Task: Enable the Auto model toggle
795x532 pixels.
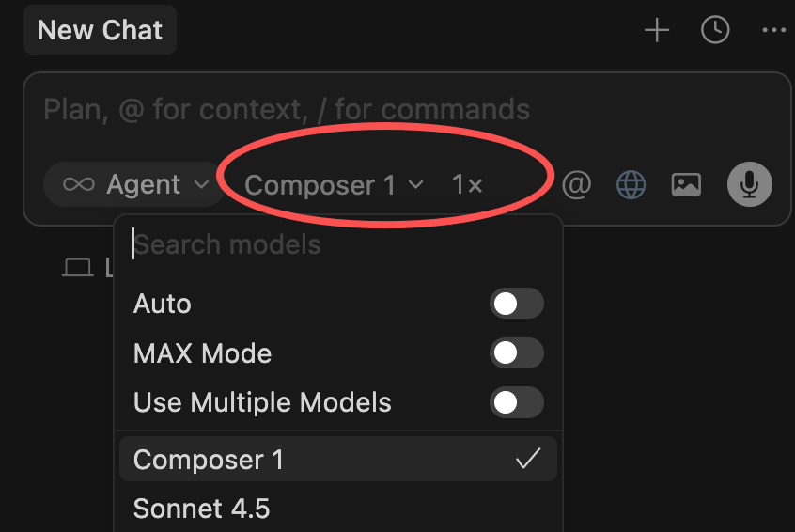Action: pos(516,304)
